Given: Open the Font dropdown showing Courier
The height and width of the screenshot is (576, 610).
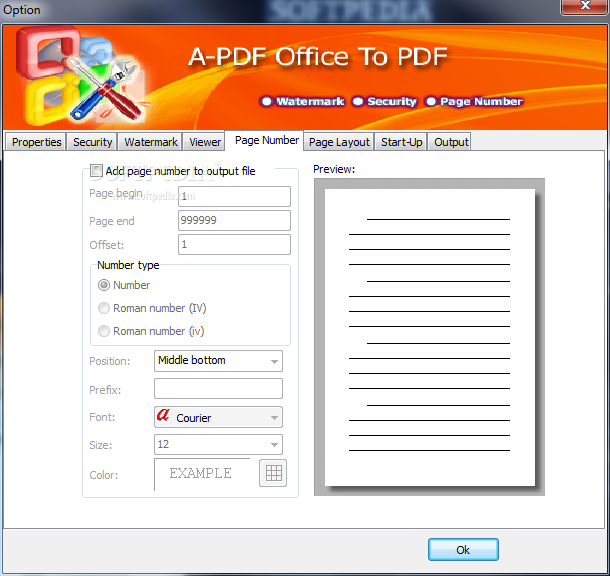Looking at the screenshot, I should tap(218, 417).
